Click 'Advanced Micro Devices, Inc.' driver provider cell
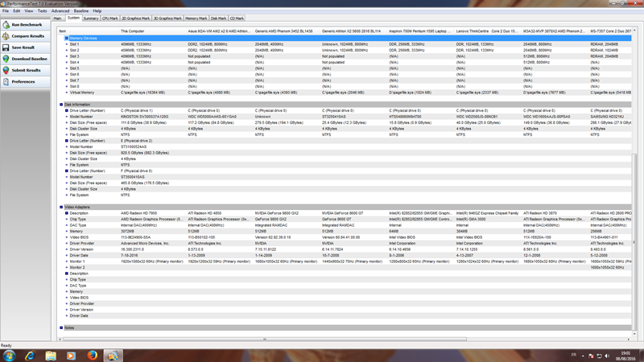 point(145,244)
